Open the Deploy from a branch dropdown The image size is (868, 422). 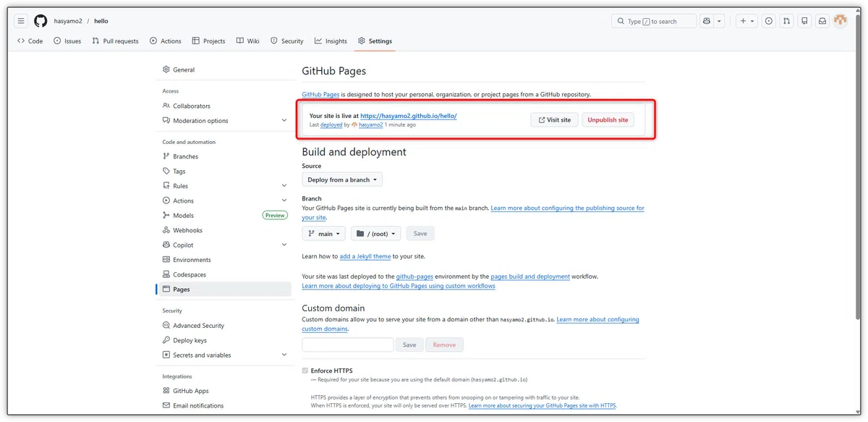click(342, 180)
